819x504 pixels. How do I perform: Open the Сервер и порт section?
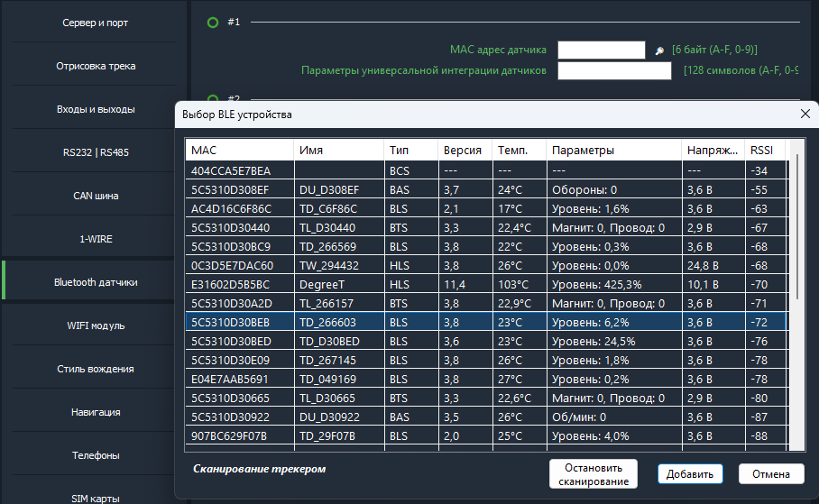point(95,23)
